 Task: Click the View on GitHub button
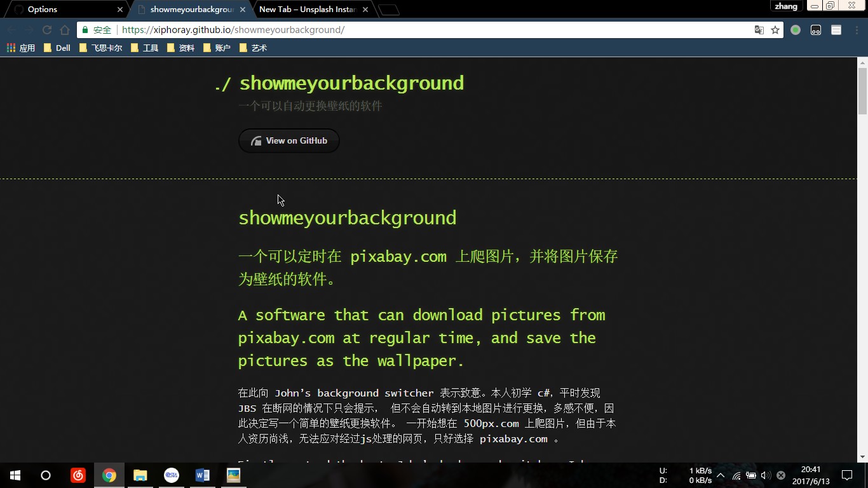click(289, 140)
